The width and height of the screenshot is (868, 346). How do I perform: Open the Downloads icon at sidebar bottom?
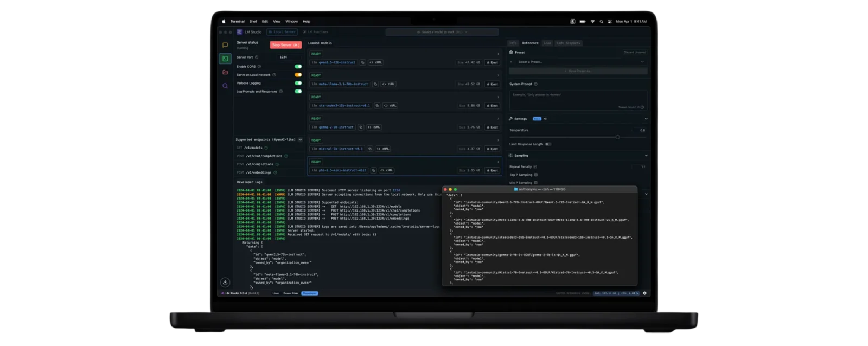(225, 282)
